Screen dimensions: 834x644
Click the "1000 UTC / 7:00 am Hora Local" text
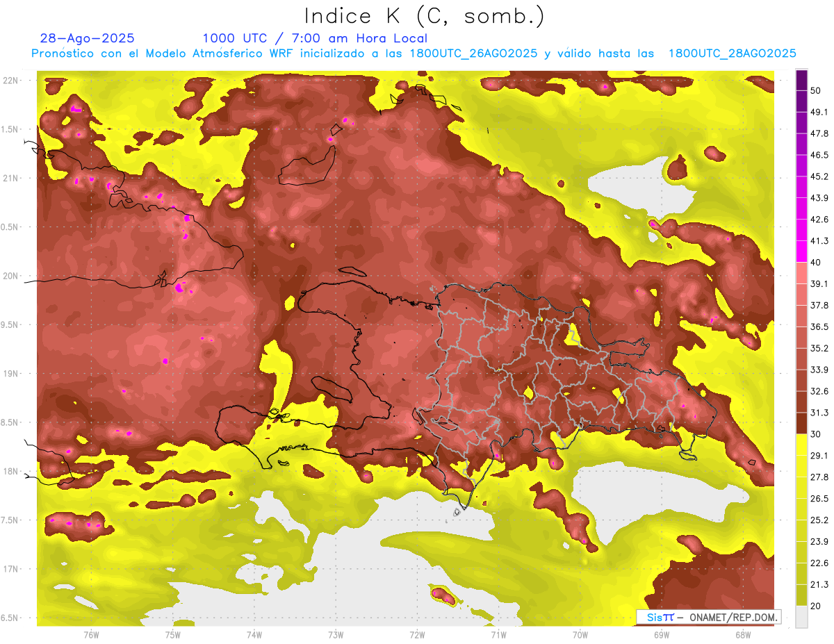(x=315, y=38)
